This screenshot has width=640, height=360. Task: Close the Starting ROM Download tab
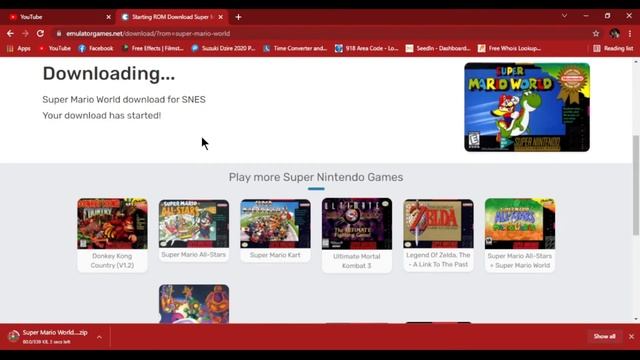coord(220,17)
